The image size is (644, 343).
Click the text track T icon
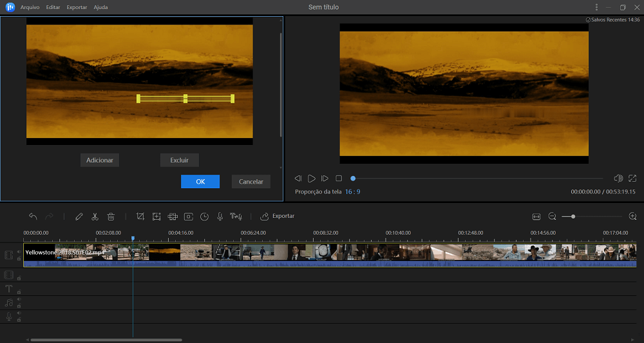pyautogui.click(x=8, y=289)
